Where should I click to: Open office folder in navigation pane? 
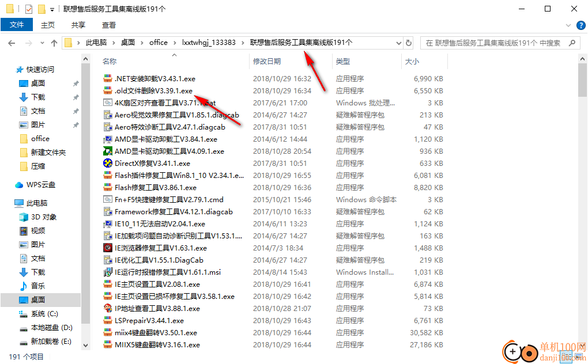click(x=40, y=139)
